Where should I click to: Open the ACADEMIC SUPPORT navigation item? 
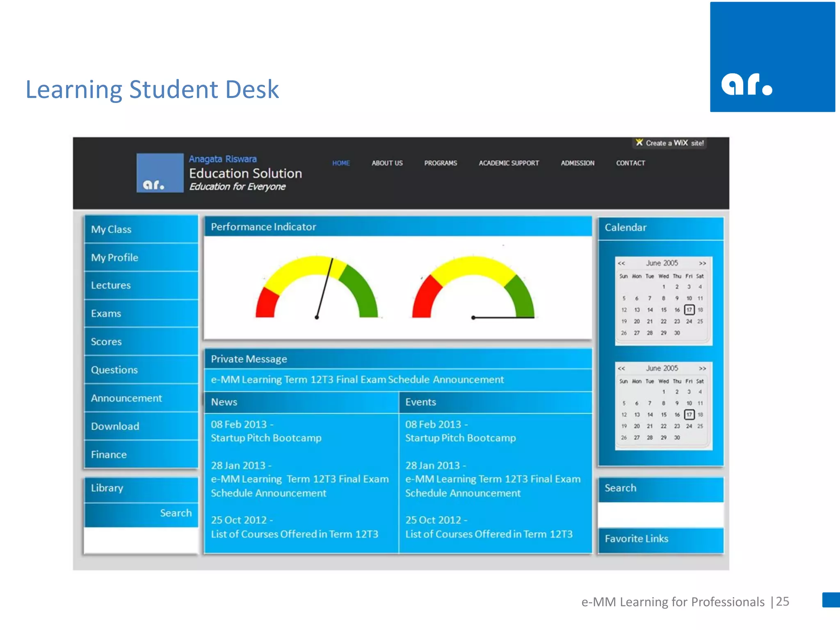click(509, 163)
